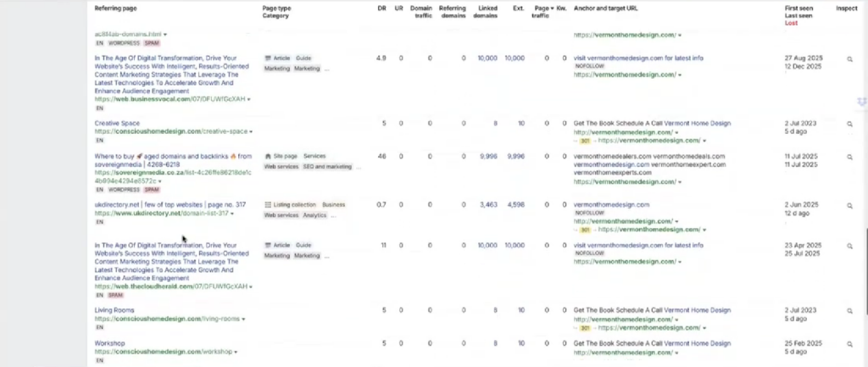Click the inspect magnifier for the Creative Space row
This screenshot has width=868, height=367.
[x=850, y=124]
